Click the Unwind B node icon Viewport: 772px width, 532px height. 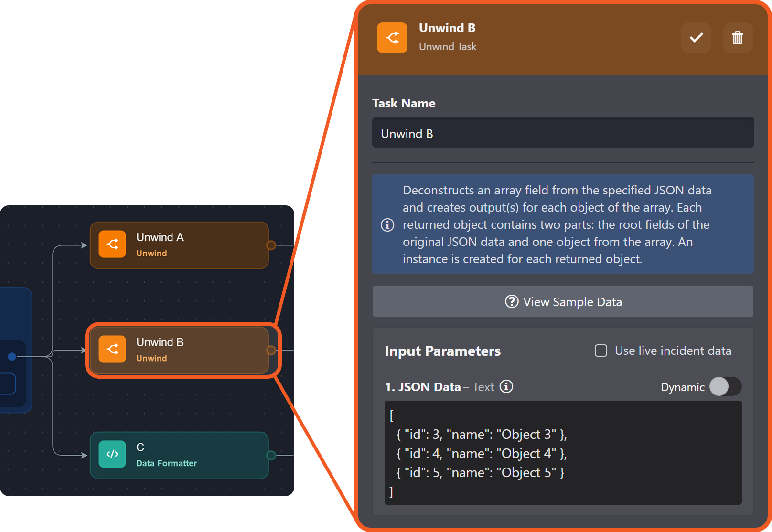112,349
